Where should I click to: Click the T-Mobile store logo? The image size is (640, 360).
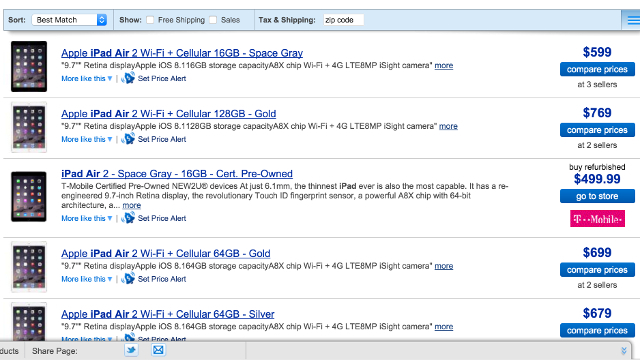point(597,219)
